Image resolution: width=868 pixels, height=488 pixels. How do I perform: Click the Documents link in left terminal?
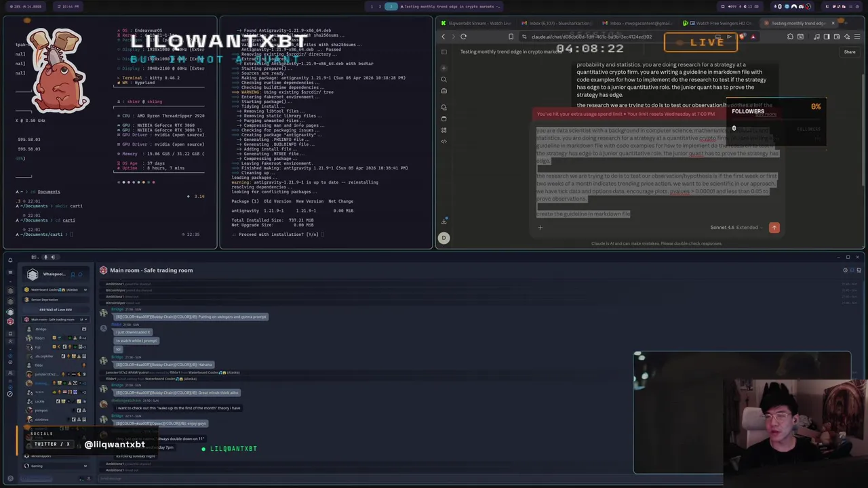coord(49,192)
